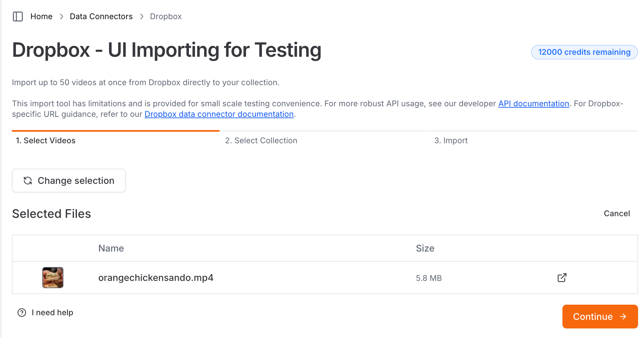Open external link for orangechickensando.mp4

click(562, 278)
